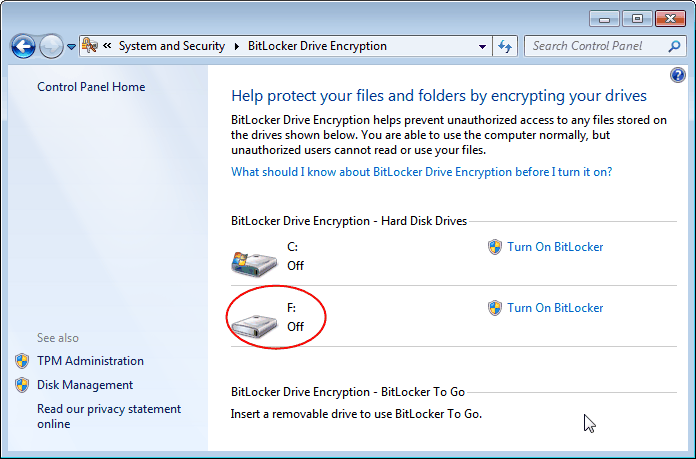696x459 pixels.
Task: Click the Control Panel icon in address bar
Action: coord(90,46)
